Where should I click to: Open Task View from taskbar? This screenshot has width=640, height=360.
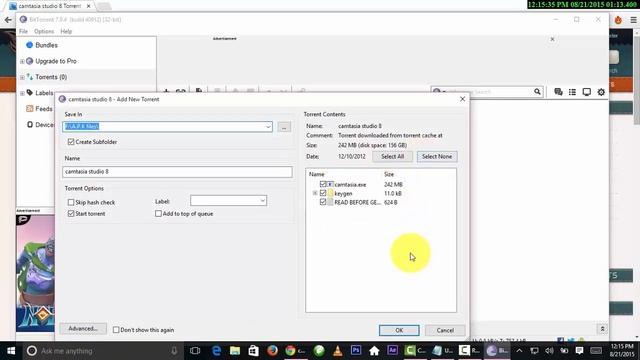[x=195, y=351]
